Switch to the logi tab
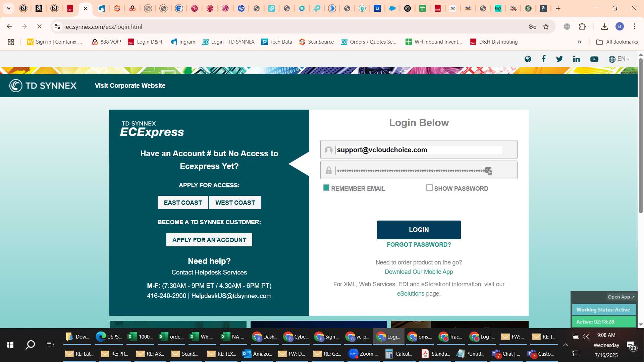This screenshot has width=644, height=362. point(498,8)
